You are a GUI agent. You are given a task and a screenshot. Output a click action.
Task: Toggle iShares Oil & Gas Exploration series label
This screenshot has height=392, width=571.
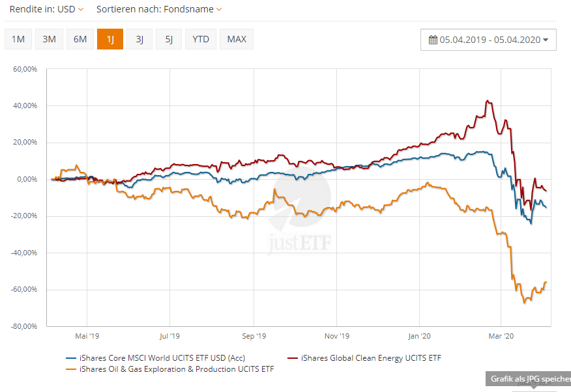click(177, 369)
